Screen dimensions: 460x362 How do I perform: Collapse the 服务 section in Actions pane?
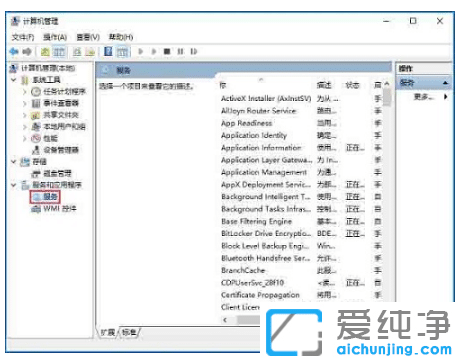[445, 83]
